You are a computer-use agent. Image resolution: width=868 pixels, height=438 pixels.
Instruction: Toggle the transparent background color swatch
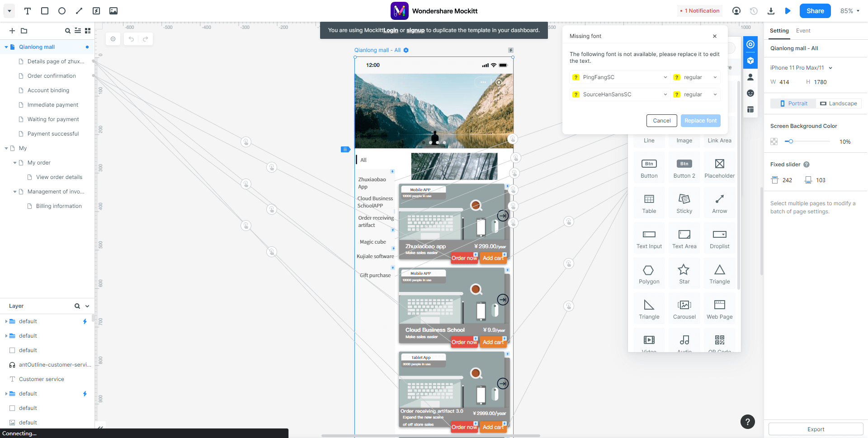click(x=774, y=141)
